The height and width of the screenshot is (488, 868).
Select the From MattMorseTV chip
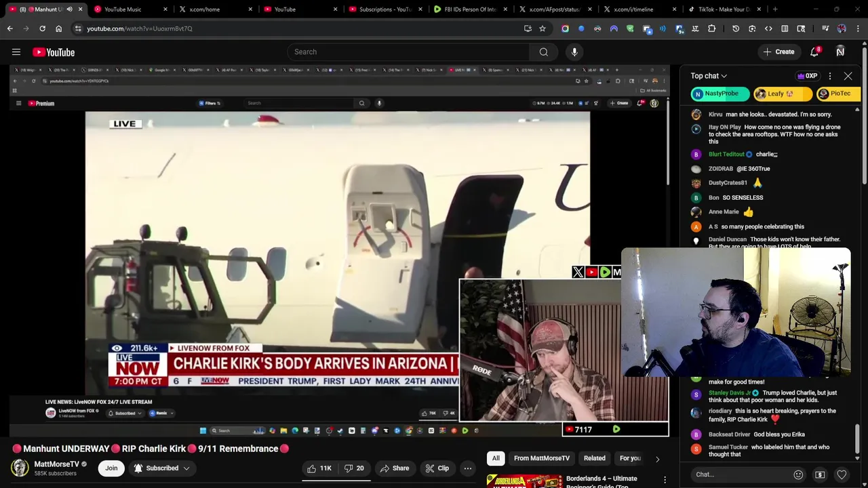[x=542, y=459]
